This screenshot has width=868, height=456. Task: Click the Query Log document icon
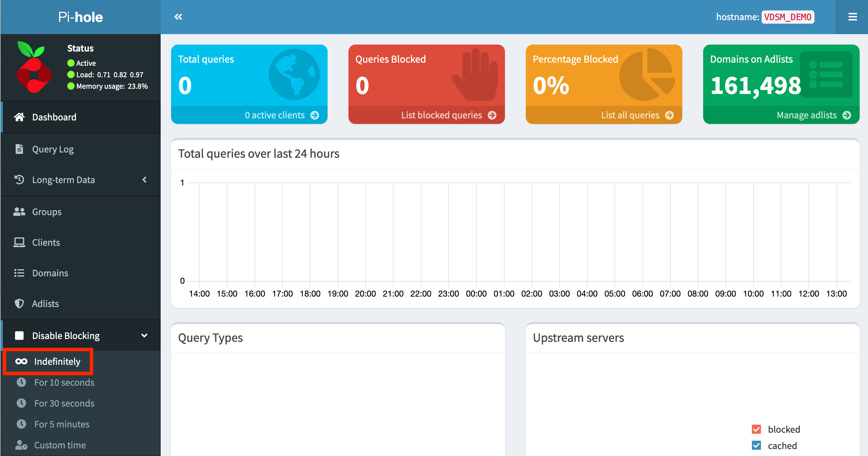pyautogui.click(x=19, y=149)
